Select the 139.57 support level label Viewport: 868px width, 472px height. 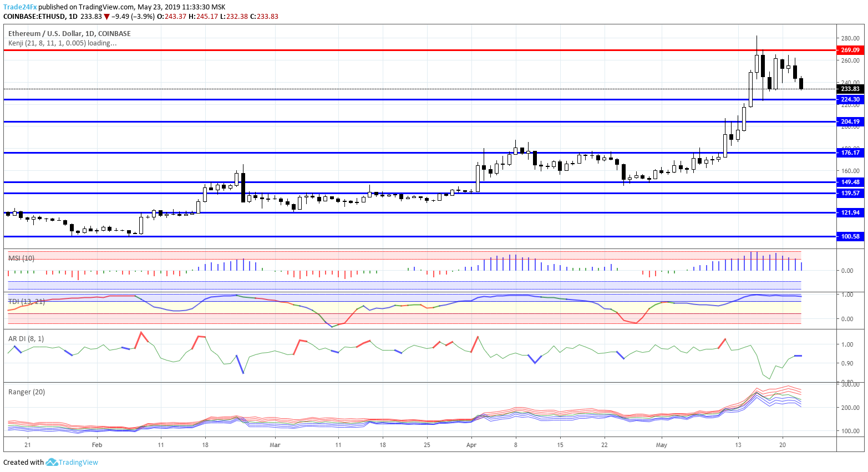click(x=850, y=193)
